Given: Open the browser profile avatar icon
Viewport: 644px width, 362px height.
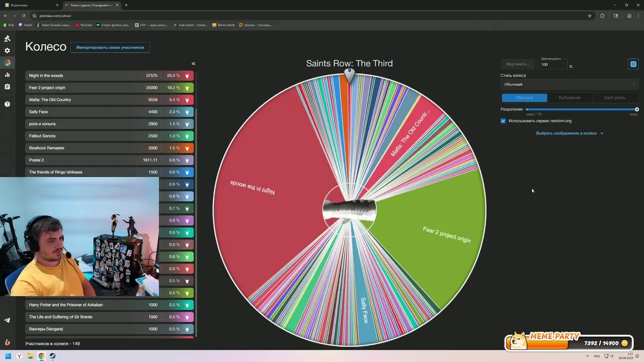Looking at the screenshot, I should click(x=629, y=16).
